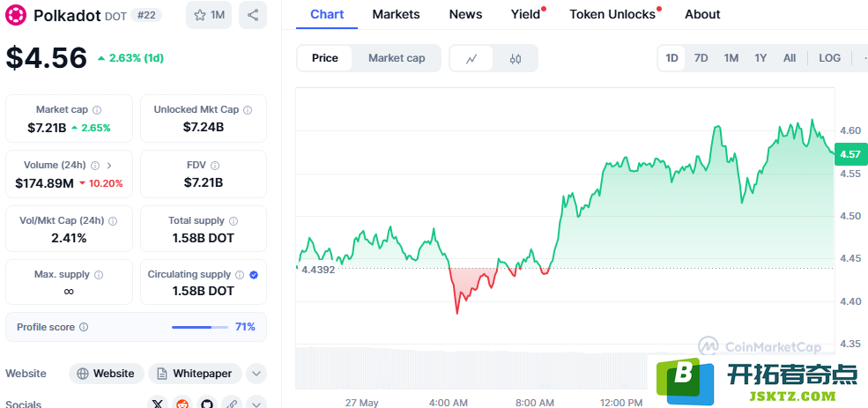Select the Market cap chart toggle
The image size is (868, 408).
coord(397,58)
